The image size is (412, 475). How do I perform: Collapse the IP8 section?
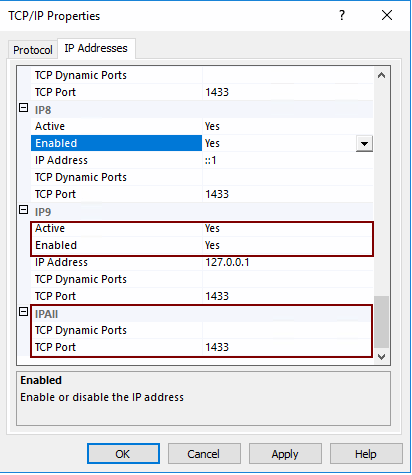click(23, 108)
